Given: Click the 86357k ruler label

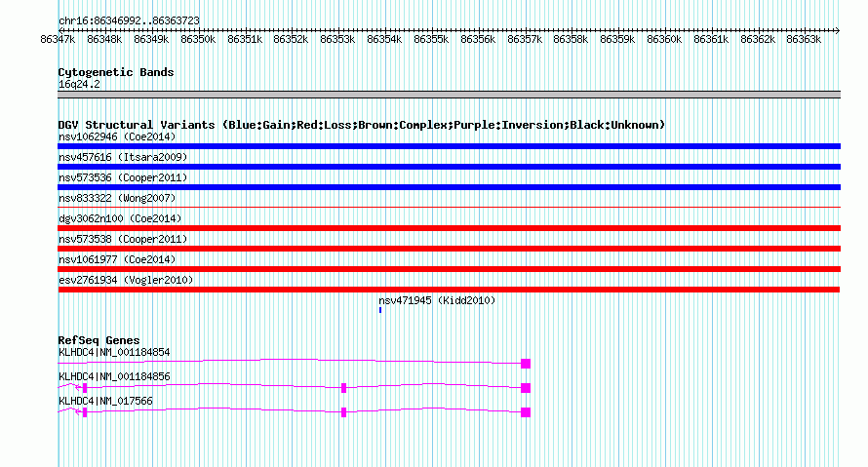Looking at the screenshot, I should (x=525, y=40).
